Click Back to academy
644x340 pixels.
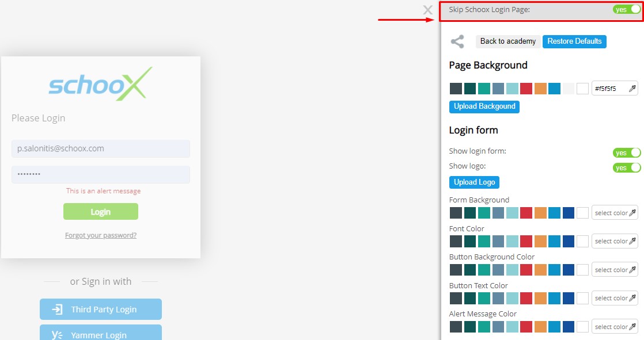[507, 41]
